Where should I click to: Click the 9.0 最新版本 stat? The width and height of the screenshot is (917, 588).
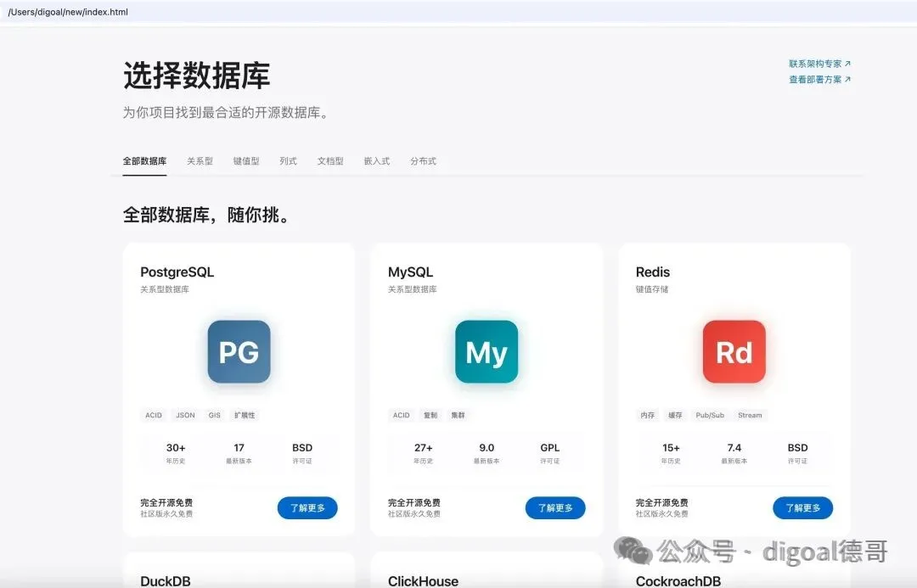pos(487,453)
